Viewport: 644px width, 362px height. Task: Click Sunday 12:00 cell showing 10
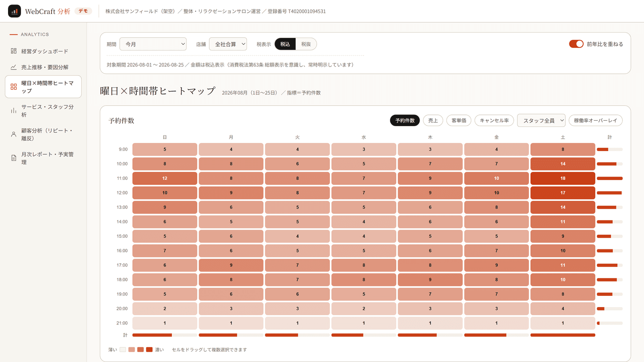click(165, 193)
